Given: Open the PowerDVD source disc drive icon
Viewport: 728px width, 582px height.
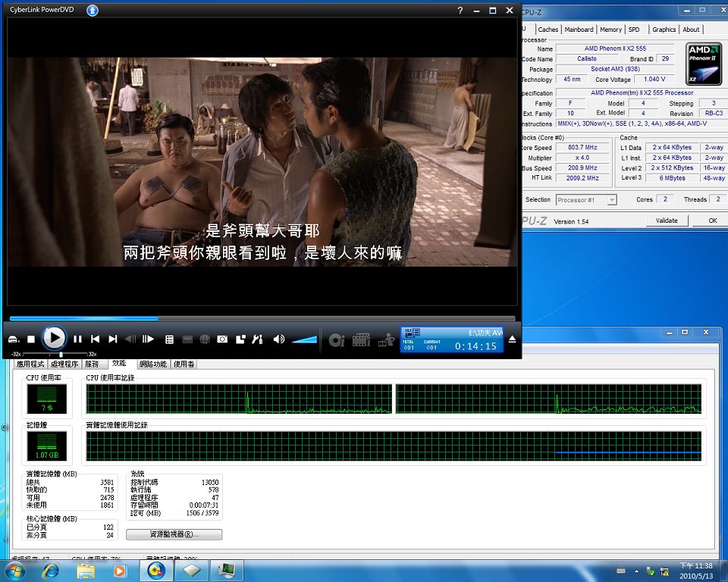Looking at the screenshot, I should 14,339.
